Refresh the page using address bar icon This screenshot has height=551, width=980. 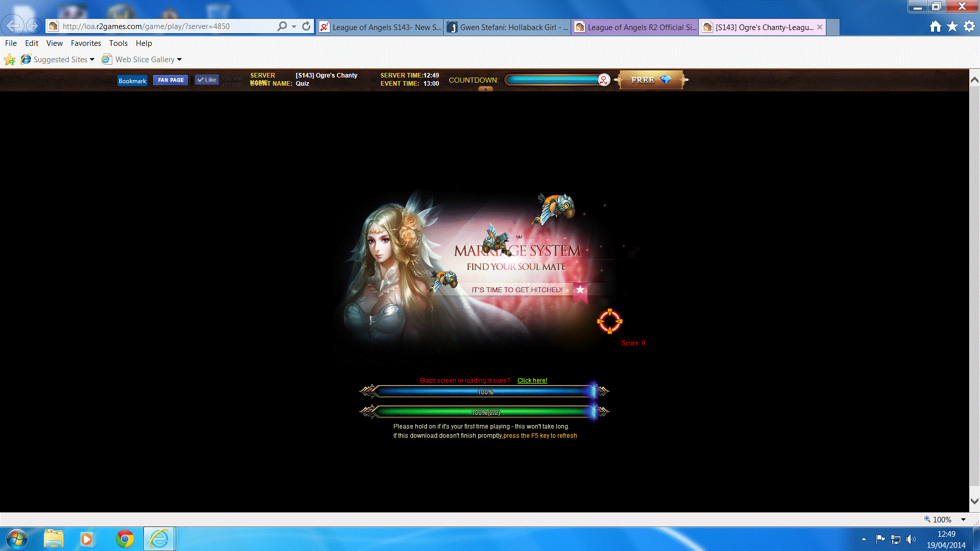click(x=306, y=27)
